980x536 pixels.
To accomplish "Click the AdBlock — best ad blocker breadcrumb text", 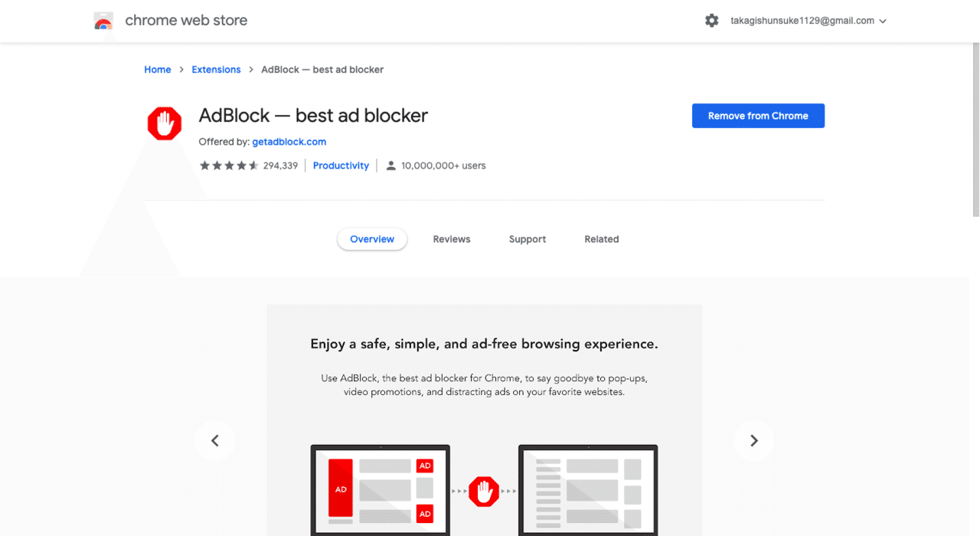I will click(x=322, y=70).
